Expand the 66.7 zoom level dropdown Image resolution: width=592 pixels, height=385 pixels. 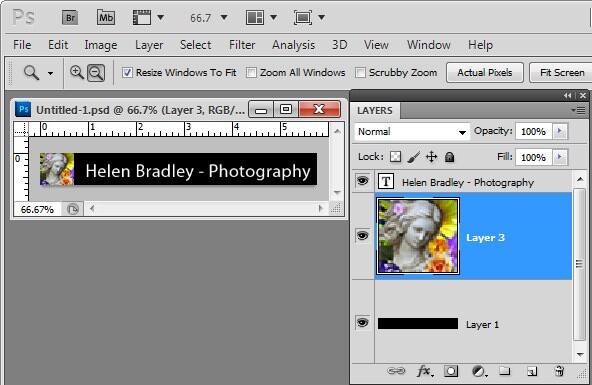[x=224, y=17]
